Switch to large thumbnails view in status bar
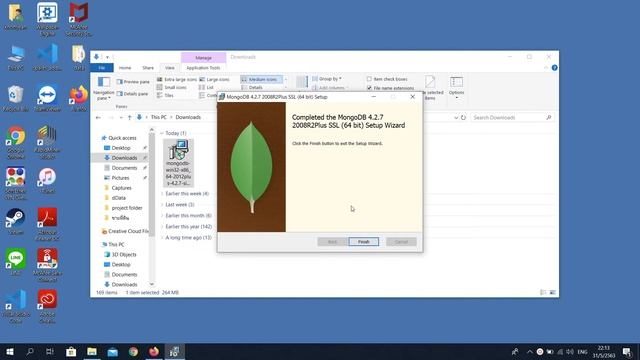 click(x=553, y=293)
